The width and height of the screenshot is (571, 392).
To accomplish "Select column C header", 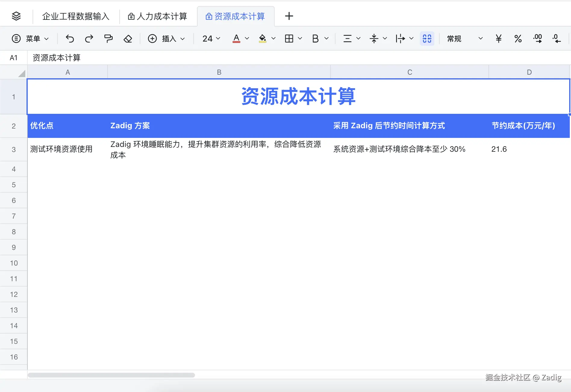I will 410,72.
